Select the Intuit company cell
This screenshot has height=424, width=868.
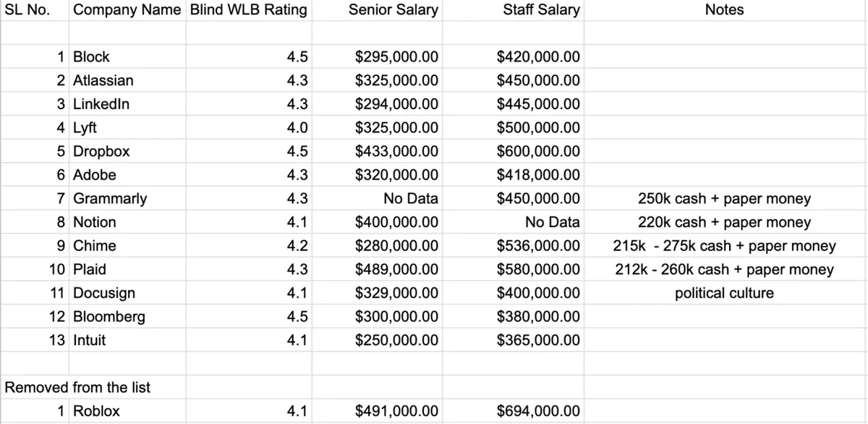click(x=90, y=340)
